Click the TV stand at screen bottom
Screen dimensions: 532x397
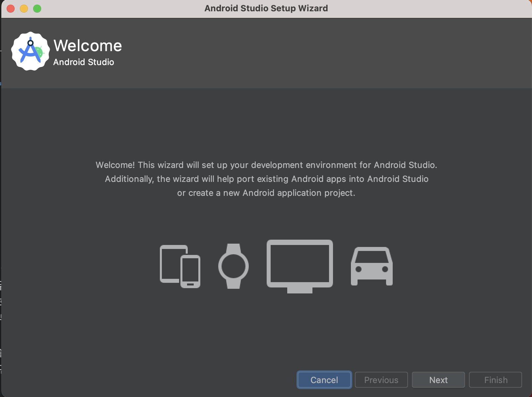point(299,290)
